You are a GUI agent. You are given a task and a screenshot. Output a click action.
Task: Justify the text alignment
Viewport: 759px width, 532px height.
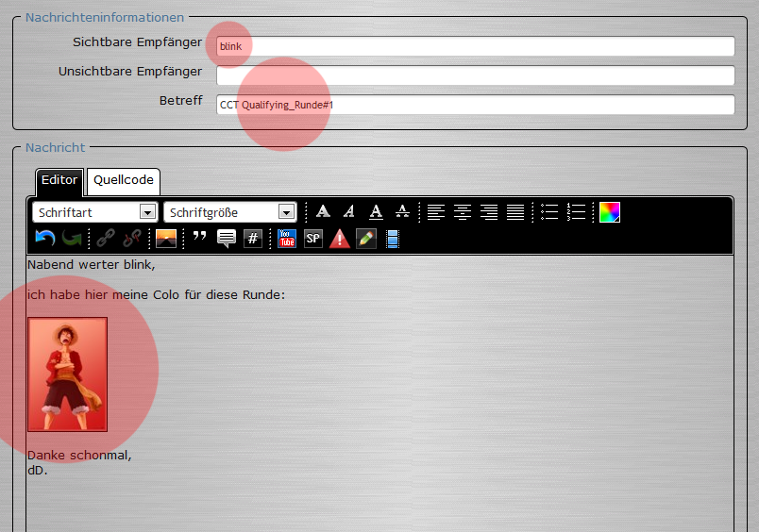pos(515,212)
